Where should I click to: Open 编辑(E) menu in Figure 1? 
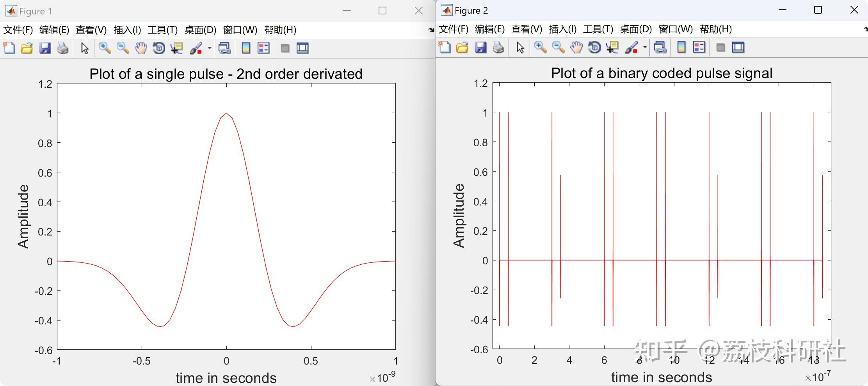54,30
